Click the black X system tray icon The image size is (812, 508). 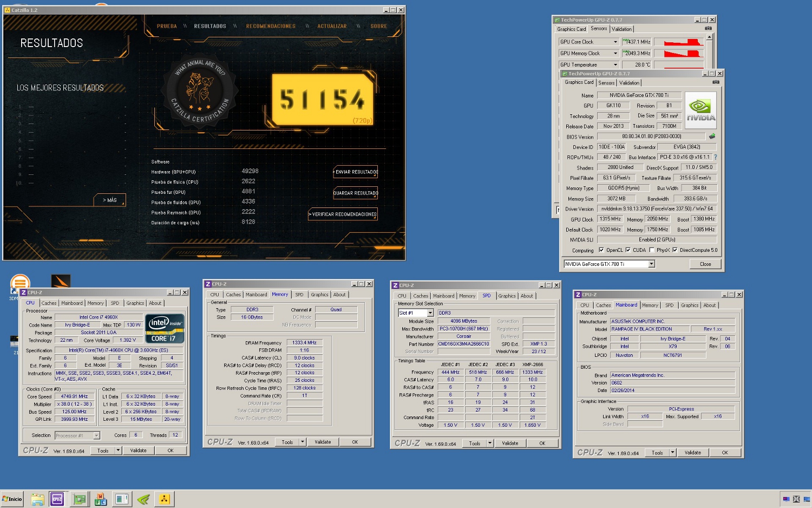[x=796, y=499]
